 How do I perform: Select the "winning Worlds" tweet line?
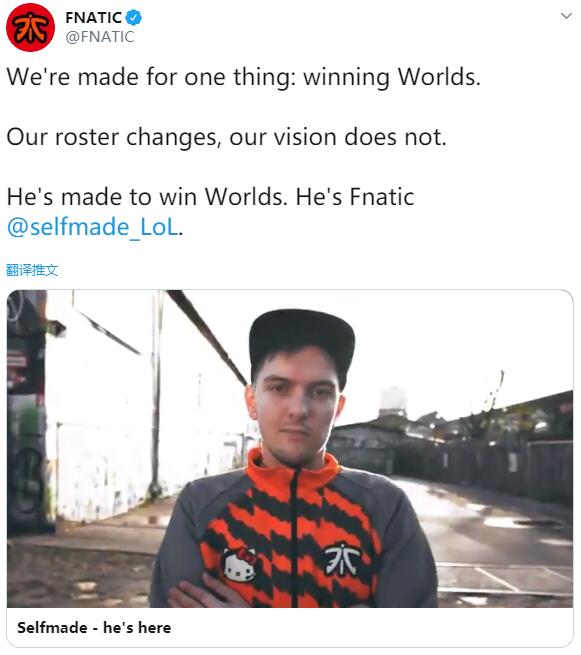pyautogui.click(x=244, y=77)
